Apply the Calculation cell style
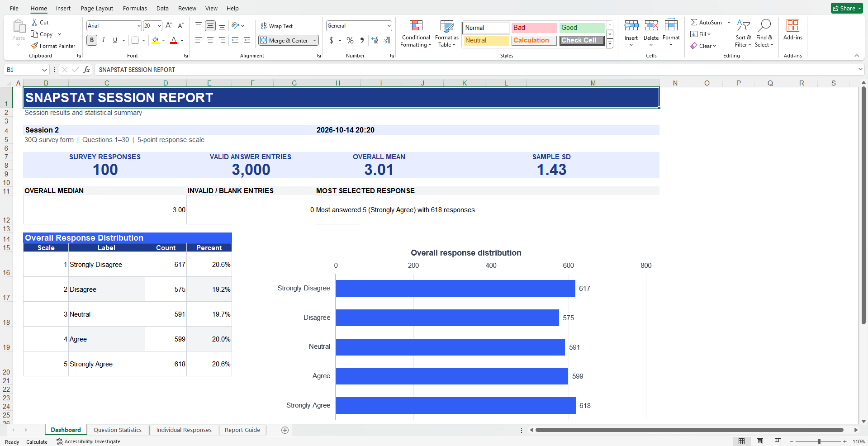This screenshot has height=446, width=868. pyautogui.click(x=534, y=40)
